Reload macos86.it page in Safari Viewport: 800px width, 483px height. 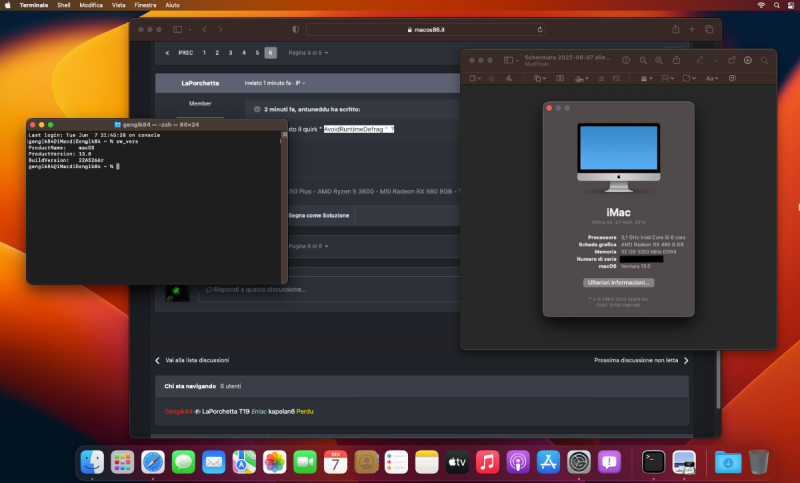pyautogui.click(x=539, y=30)
